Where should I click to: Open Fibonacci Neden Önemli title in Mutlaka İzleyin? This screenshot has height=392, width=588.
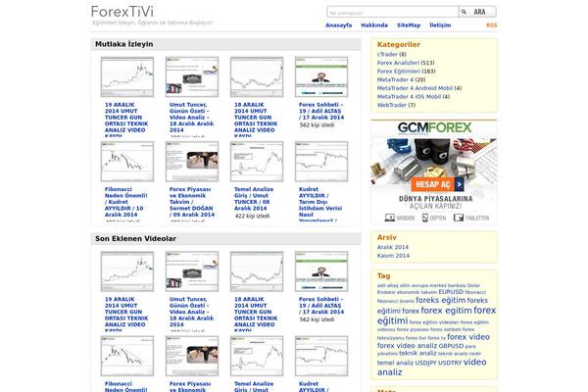[x=126, y=202]
